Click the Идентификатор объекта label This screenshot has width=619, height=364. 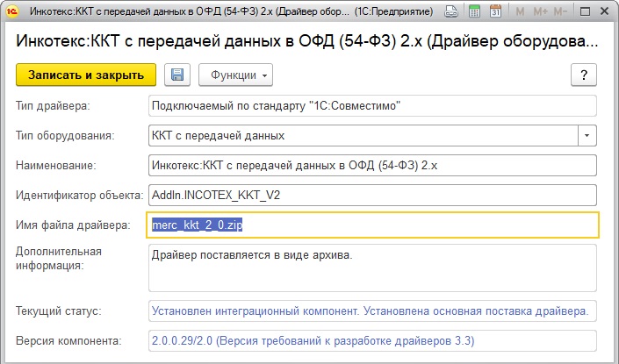point(79,196)
